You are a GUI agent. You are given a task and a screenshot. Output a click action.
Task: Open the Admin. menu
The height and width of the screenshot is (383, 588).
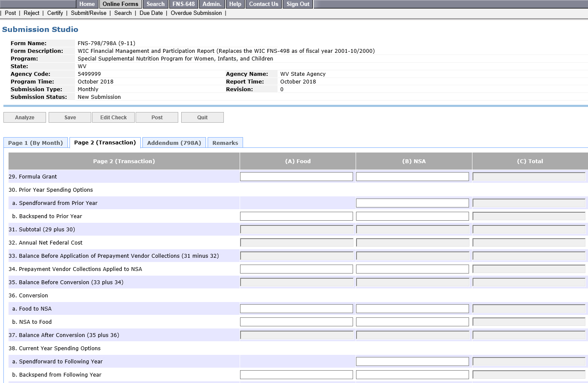[212, 4]
